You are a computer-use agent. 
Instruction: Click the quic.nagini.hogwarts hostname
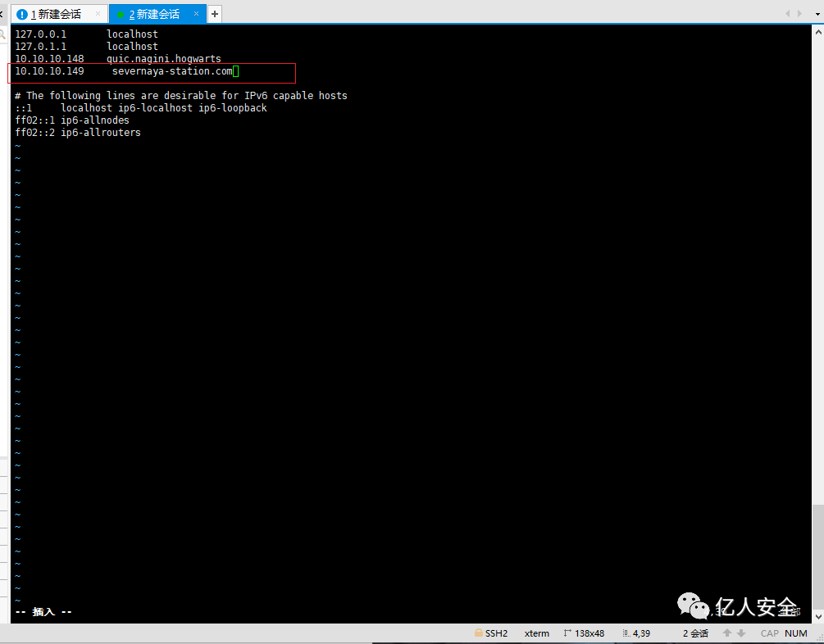[x=164, y=59]
